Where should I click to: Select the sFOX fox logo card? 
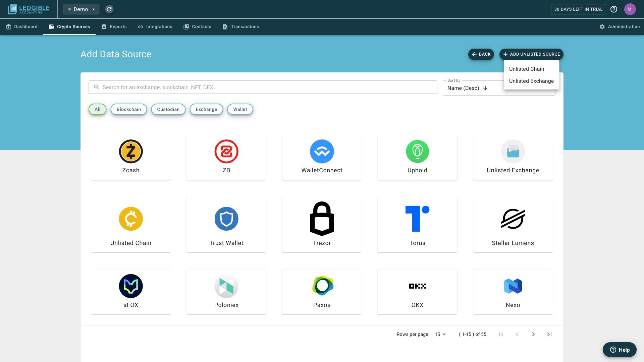(131, 292)
